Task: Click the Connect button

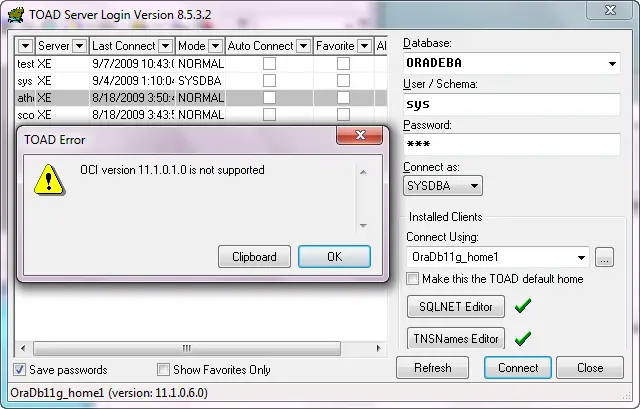Action: pos(518,368)
